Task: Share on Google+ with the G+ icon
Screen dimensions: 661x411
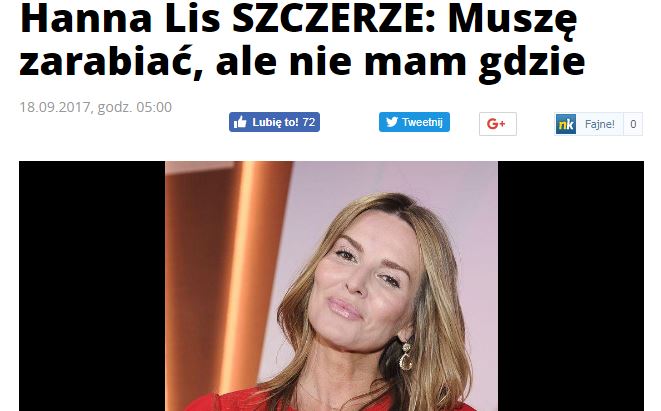Action: (497, 124)
